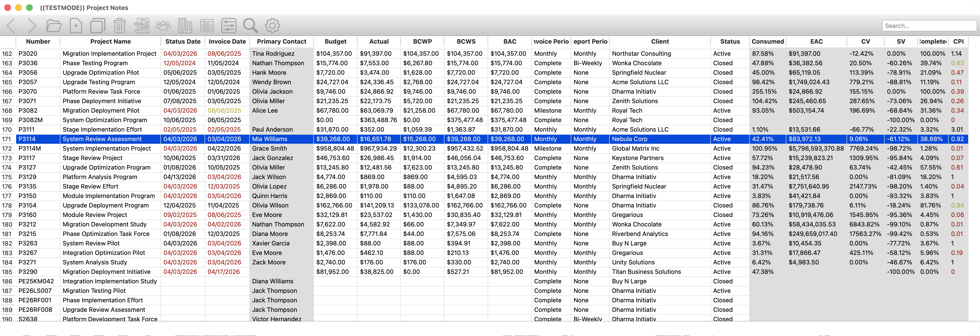Image resolution: width=980 pixels, height=336 pixels.
Task: Click into the Search field
Action: click(x=929, y=26)
